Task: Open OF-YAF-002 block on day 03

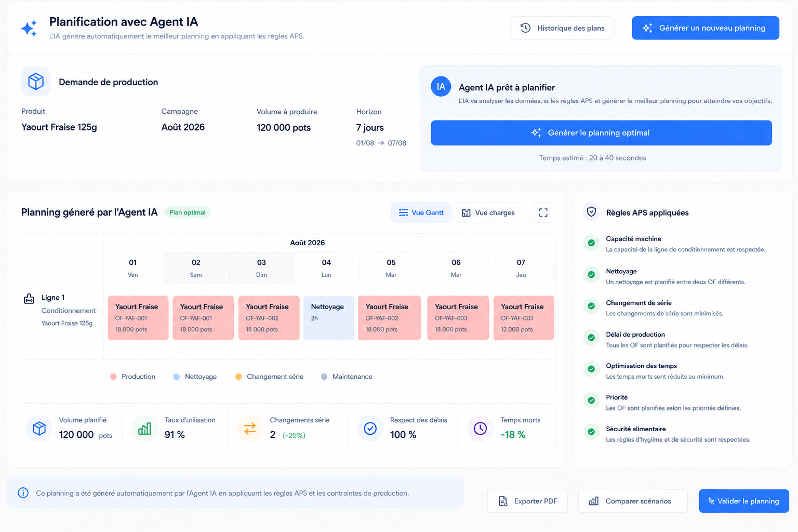Action: [x=269, y=318]
